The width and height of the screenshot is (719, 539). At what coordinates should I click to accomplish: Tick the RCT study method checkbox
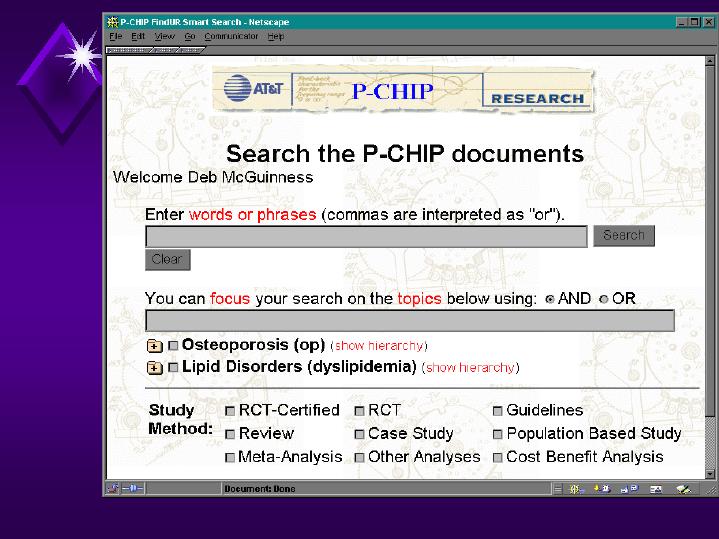tap(360, 411)
